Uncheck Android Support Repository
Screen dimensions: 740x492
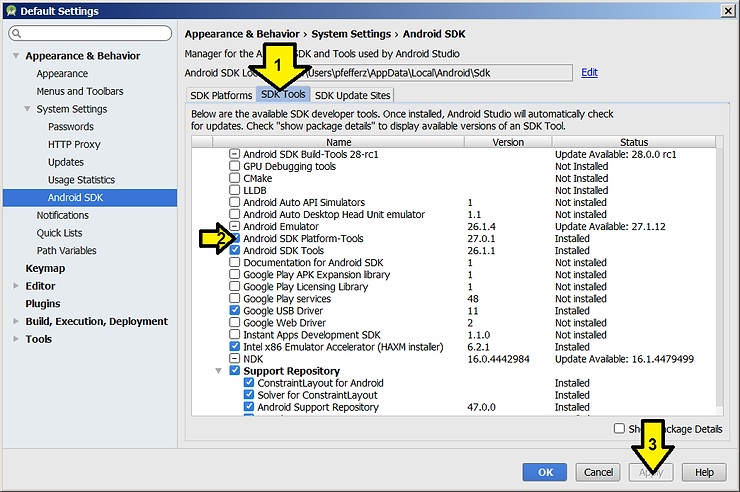tap(249, 407)
